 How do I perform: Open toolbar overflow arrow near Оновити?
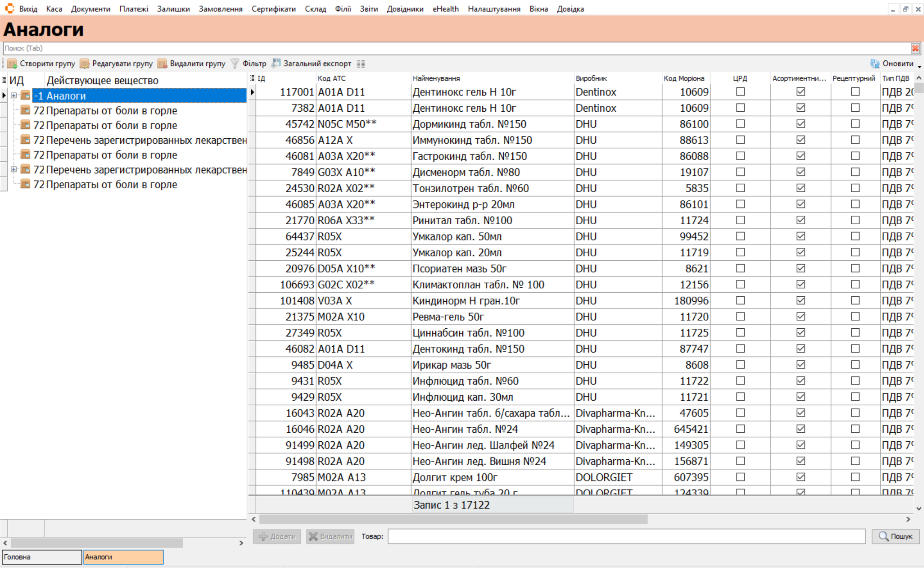click(x=919, y=67)
